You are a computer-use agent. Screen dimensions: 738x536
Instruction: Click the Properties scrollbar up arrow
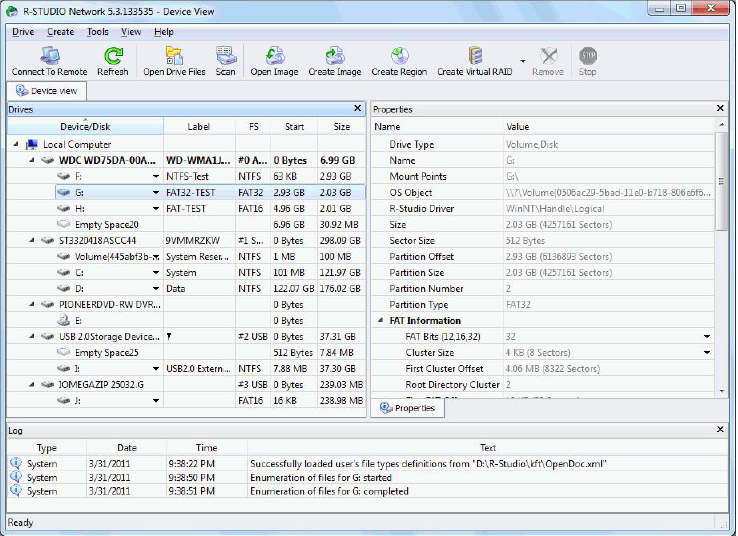click(722, 125)
